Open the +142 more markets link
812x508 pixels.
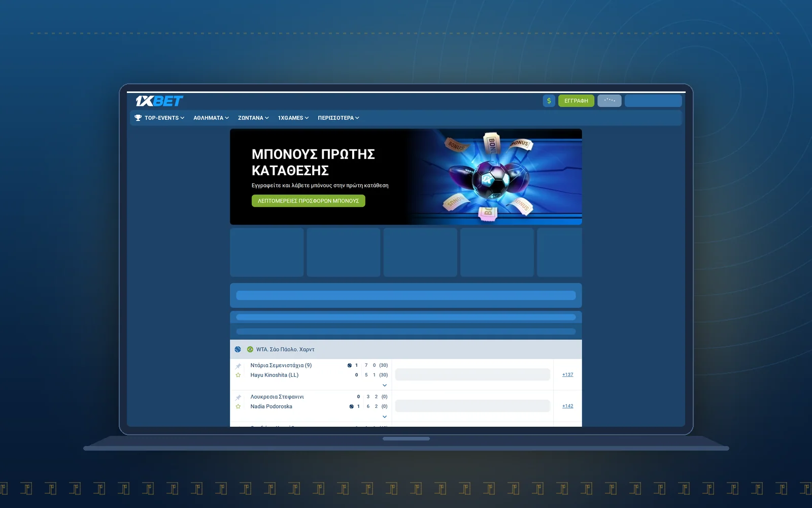[568, 406]
